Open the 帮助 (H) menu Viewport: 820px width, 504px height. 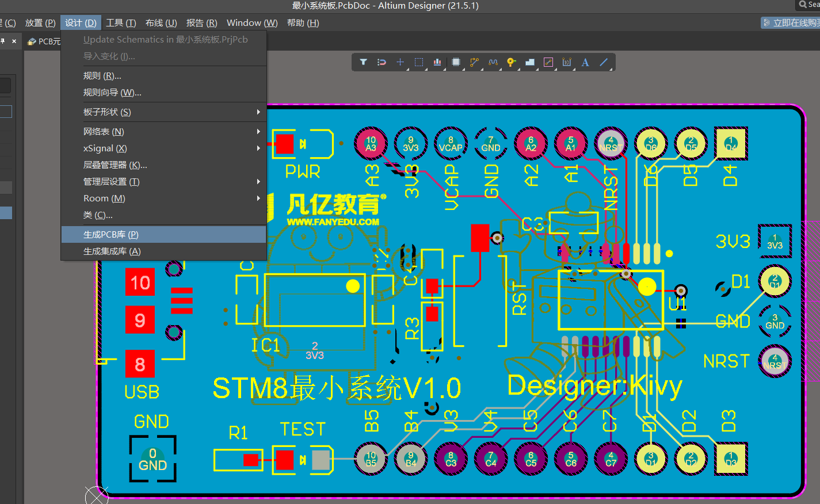tap(303, 22)
